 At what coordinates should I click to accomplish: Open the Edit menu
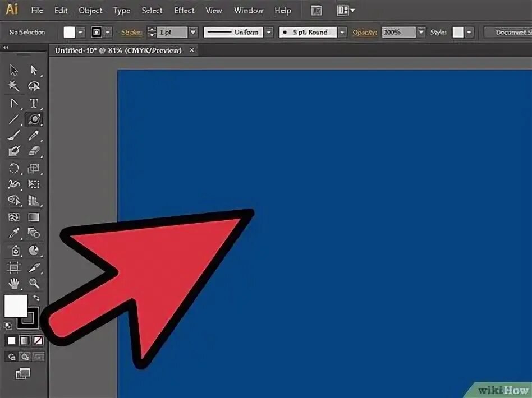pyautogui.click(x=61, y=11)
